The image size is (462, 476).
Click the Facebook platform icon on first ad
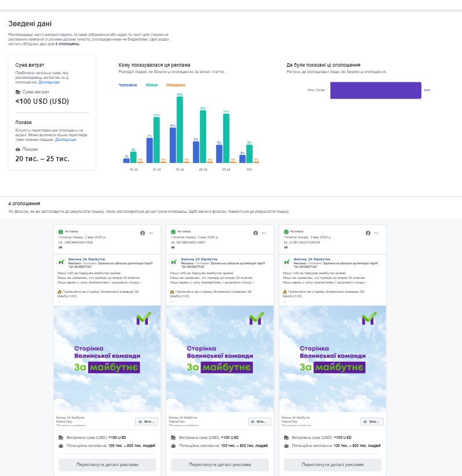click(x=143, y=232)
